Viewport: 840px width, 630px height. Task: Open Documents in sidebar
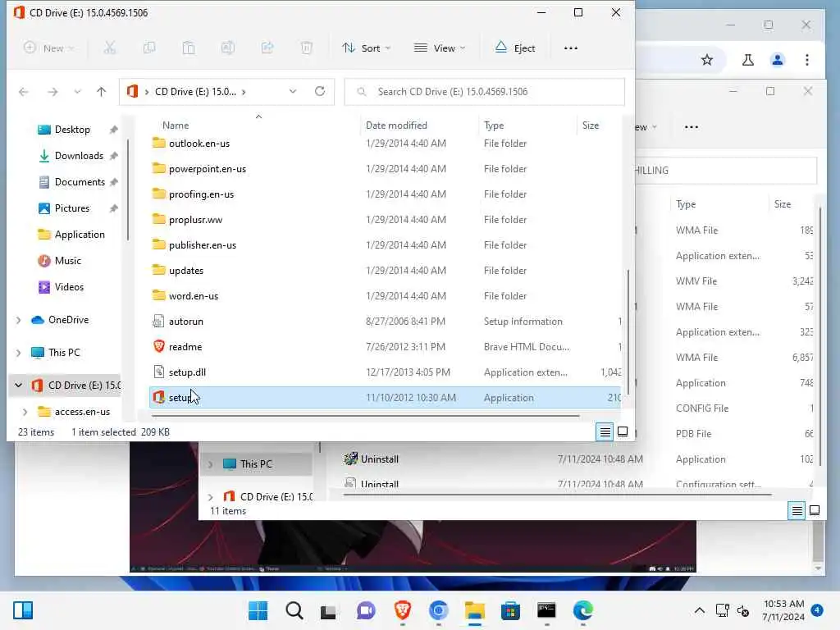coord(80,182)
